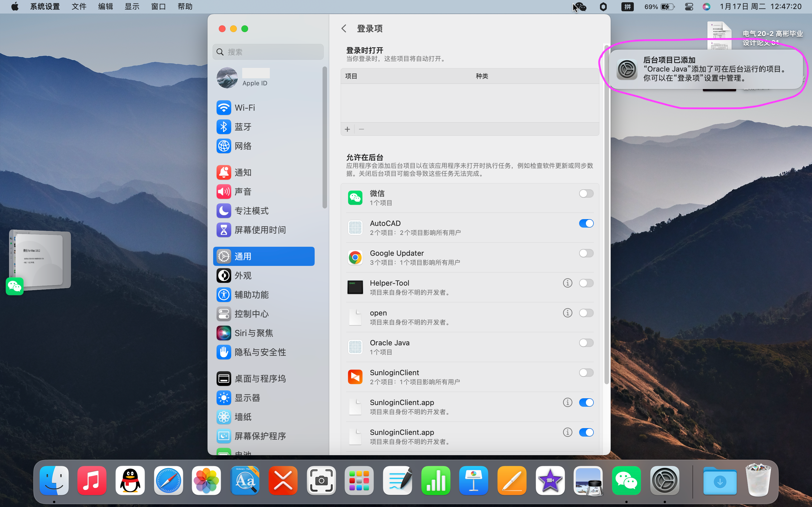Open 隐私与安全性 settings
The height and width of the screenshot is (507, 812).
click(x=260, y=352)
